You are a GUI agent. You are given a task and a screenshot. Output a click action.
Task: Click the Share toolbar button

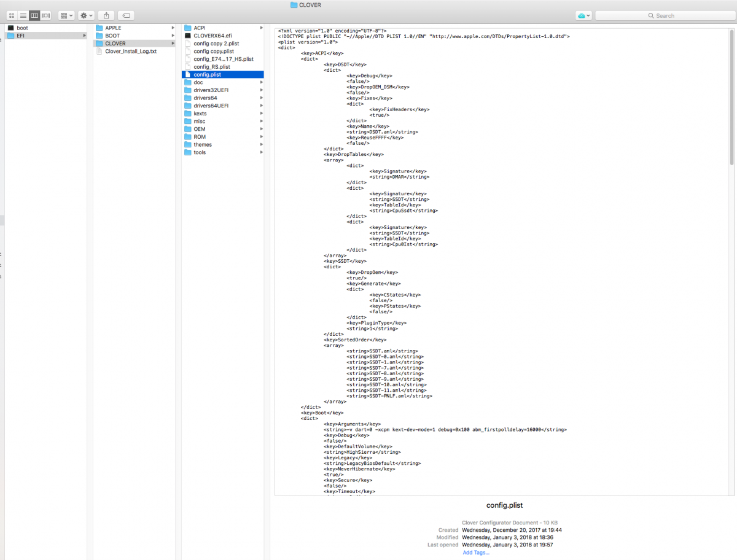tap(106, 15)
